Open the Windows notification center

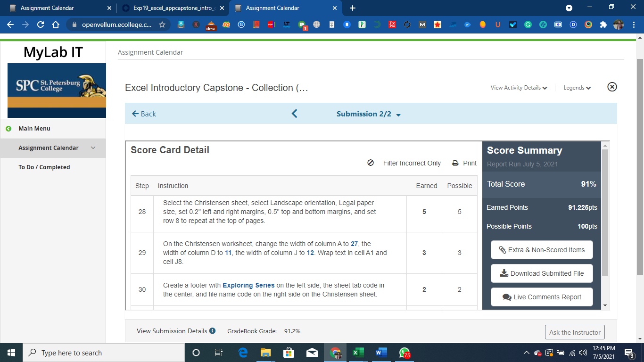point(629,353)
